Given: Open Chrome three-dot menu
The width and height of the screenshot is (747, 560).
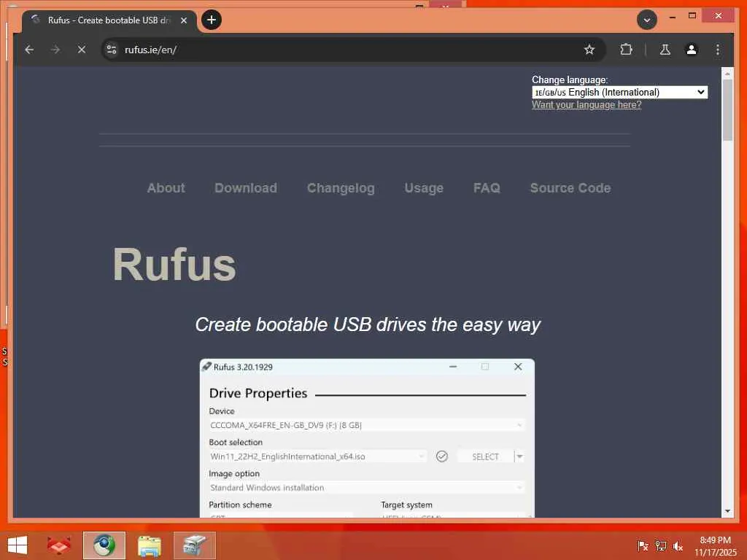Looking at the screenshot, I should pyautogui.click(x=718, y=50).
